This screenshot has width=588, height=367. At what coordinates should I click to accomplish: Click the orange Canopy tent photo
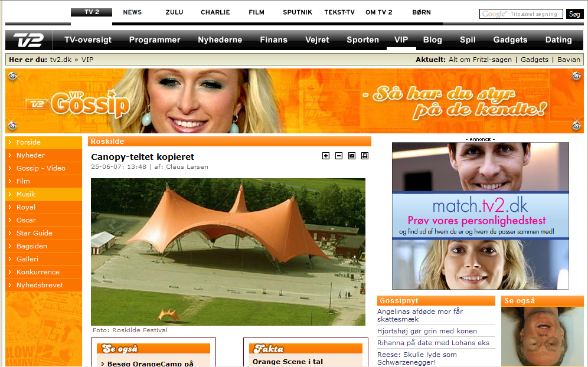click(x=228, y=252)
